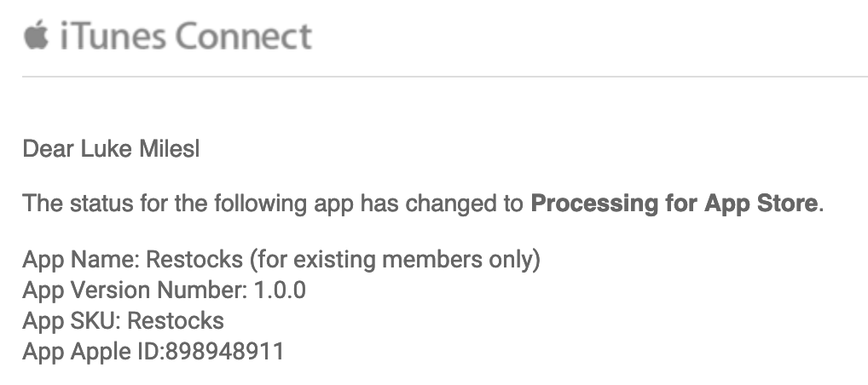Click the App Version Number label
This screenshot has height=385, width=868.
pyautogui.click(x=135, y=290)
